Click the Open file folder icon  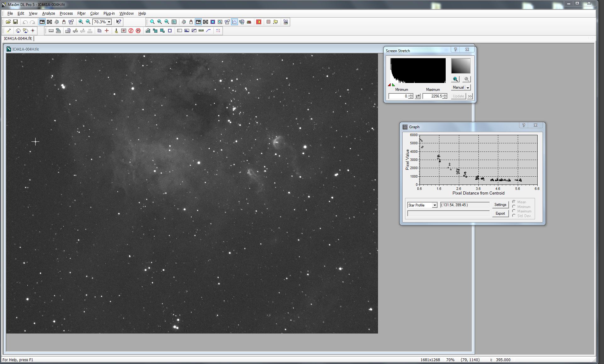tap(8, 22)
